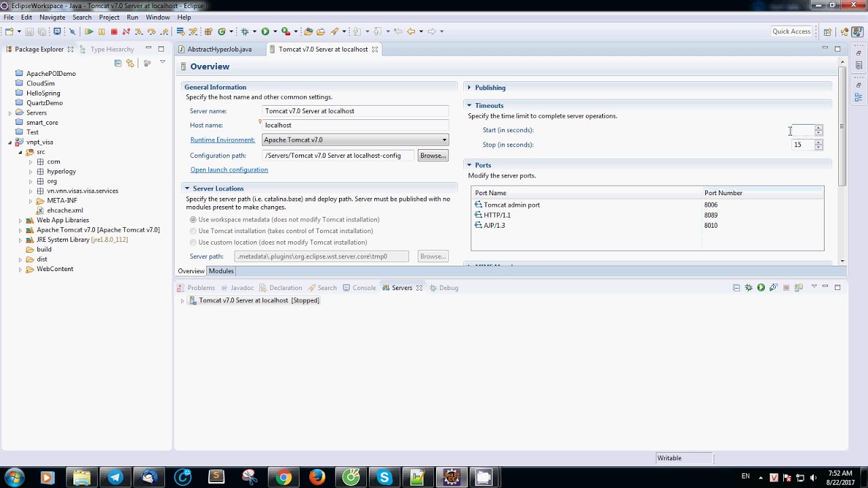This screenshot has width=868, height=488.
Task: Start the server in debug mode
Action: point(749,287)
